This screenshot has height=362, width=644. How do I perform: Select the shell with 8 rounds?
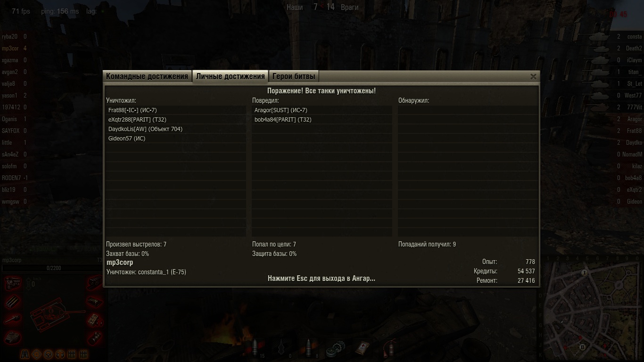tap(309, 347)
